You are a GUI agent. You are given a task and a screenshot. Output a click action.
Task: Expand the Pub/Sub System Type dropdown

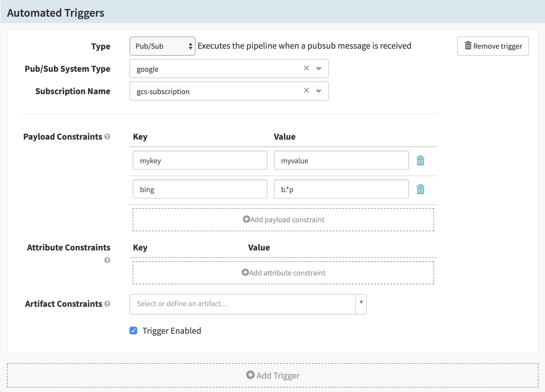coord(319,69)
